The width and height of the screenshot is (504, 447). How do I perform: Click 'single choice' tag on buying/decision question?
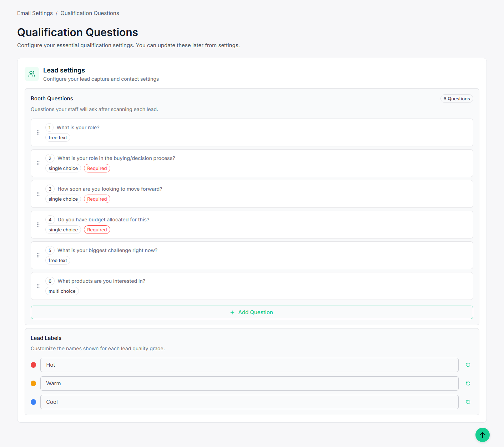[x=63, y=169]
